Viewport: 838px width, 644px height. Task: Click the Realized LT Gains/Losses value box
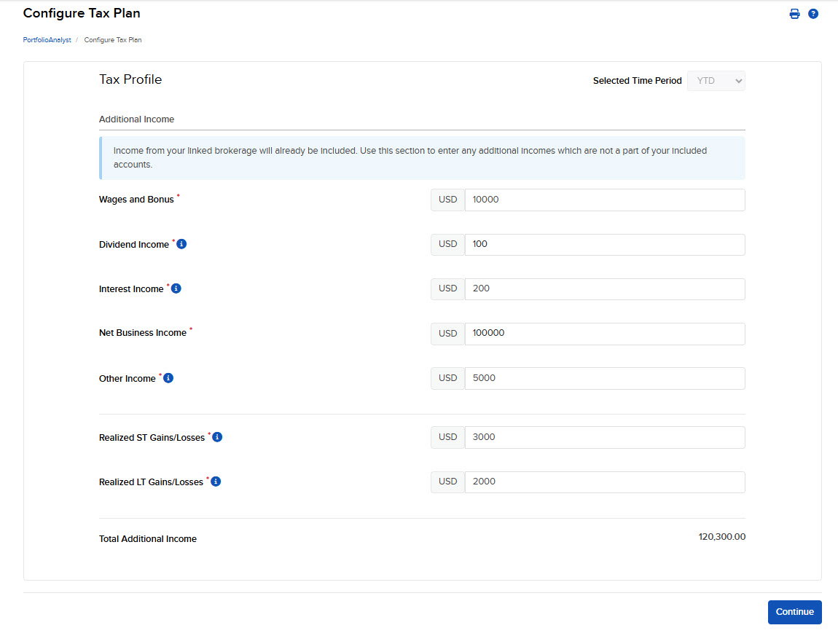point(605,482)
